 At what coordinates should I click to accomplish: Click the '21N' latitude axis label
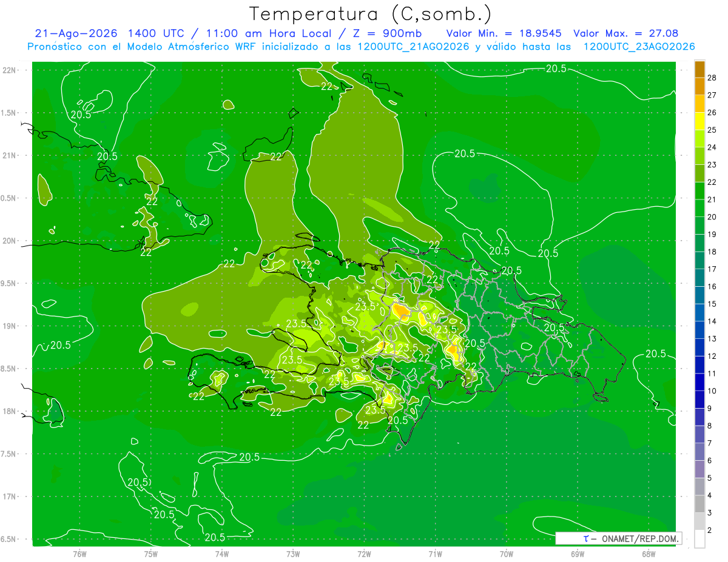[x=9, y=155]
